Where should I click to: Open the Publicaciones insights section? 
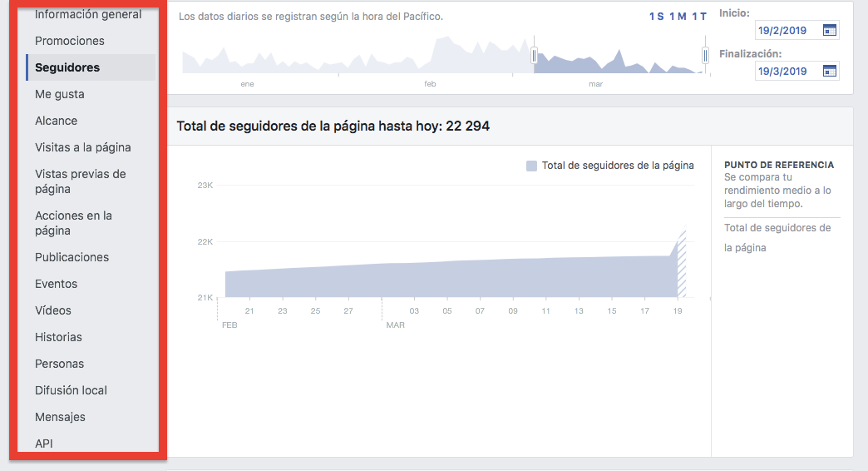click(x=72, y=257)
